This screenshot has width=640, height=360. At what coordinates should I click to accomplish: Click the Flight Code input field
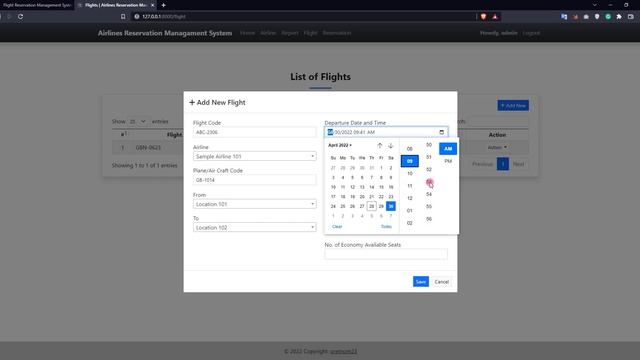click(254, 132)
